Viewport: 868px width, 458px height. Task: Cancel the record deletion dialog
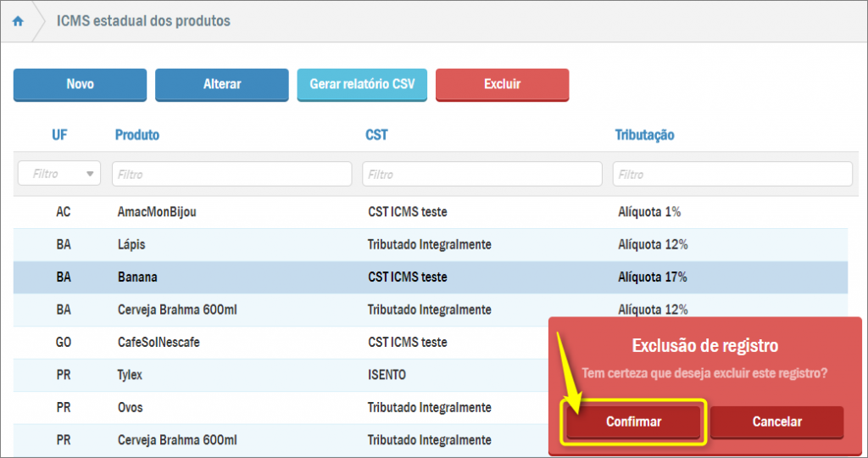(x=776, y=422)
